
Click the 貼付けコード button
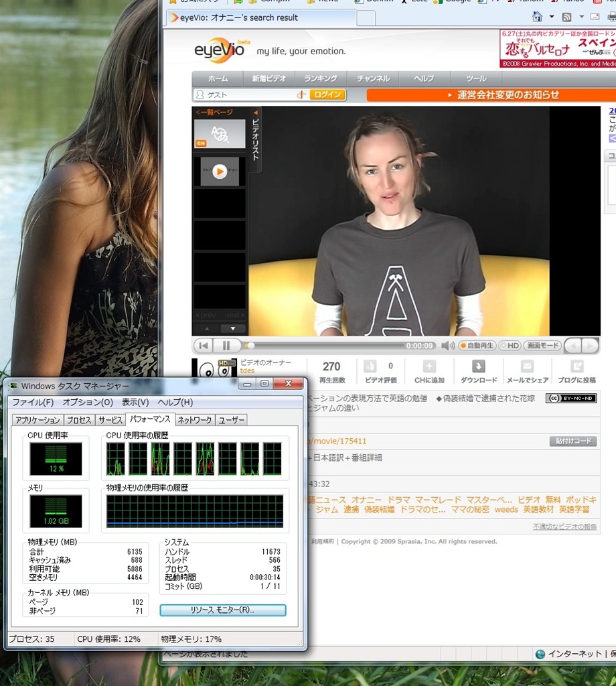[x=573, y=441]
